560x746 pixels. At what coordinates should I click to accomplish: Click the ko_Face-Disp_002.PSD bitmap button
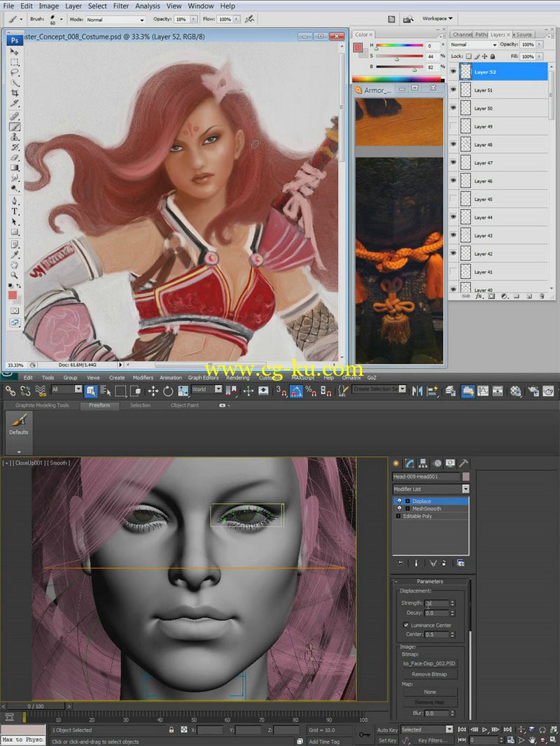(x=429, y=663)
